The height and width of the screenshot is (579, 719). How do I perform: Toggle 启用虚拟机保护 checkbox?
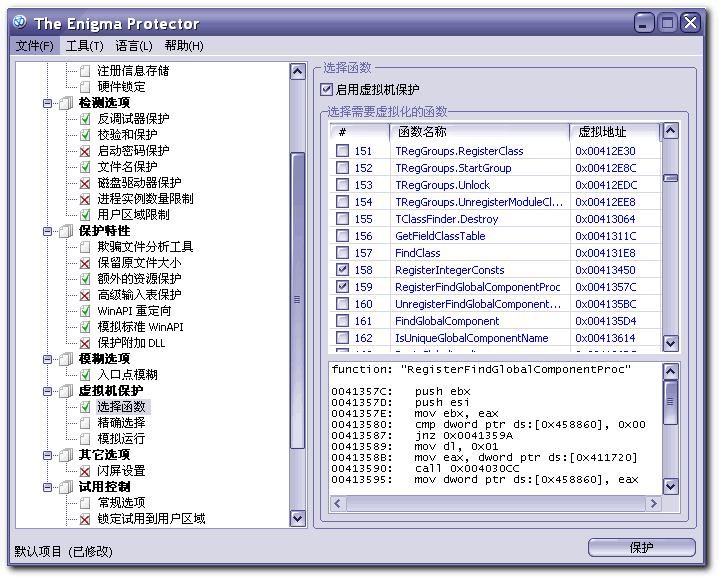[326, 89]
